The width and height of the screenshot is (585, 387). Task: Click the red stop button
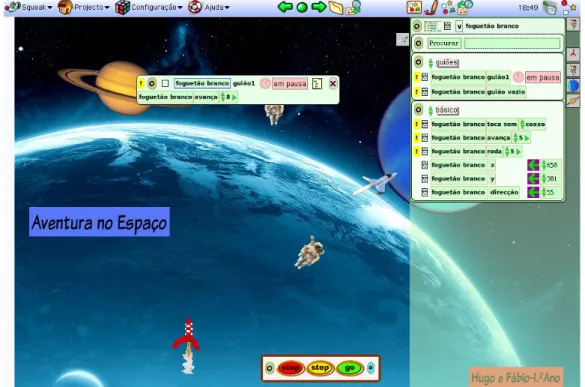coord(290,368)
